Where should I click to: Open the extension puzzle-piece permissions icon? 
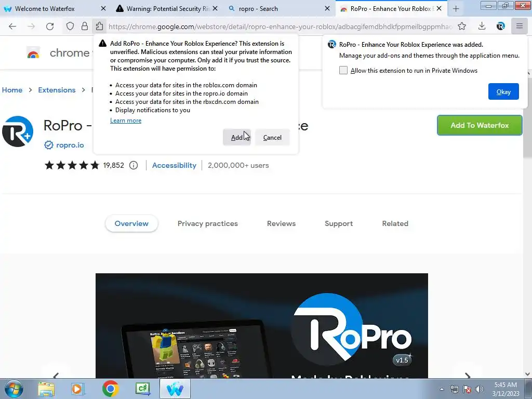tap(99, 26)
